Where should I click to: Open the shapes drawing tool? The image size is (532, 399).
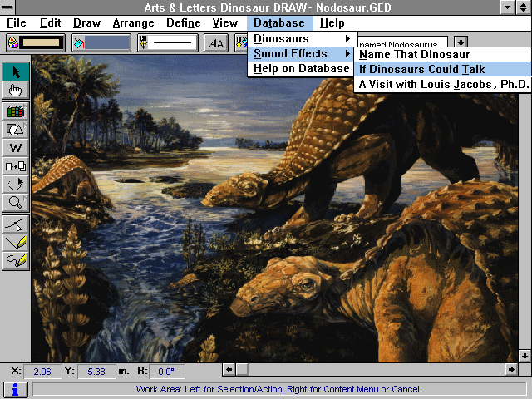16,130
